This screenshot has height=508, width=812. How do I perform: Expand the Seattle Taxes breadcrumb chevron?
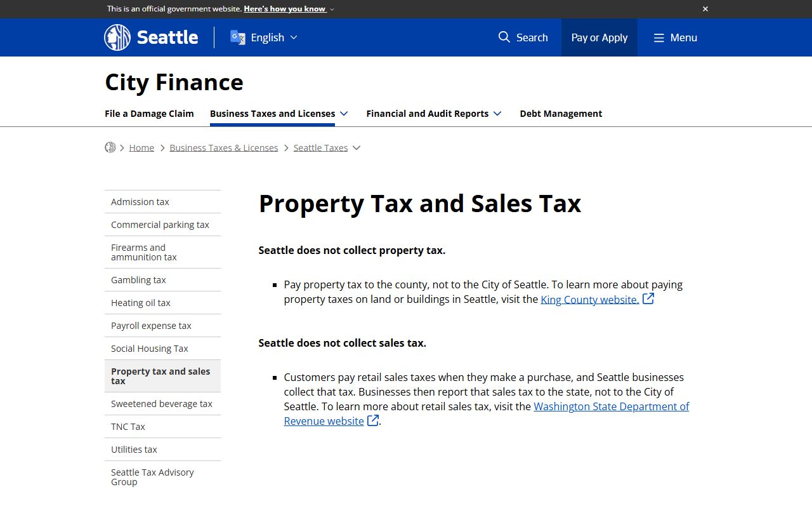click(x=357, y=148)
